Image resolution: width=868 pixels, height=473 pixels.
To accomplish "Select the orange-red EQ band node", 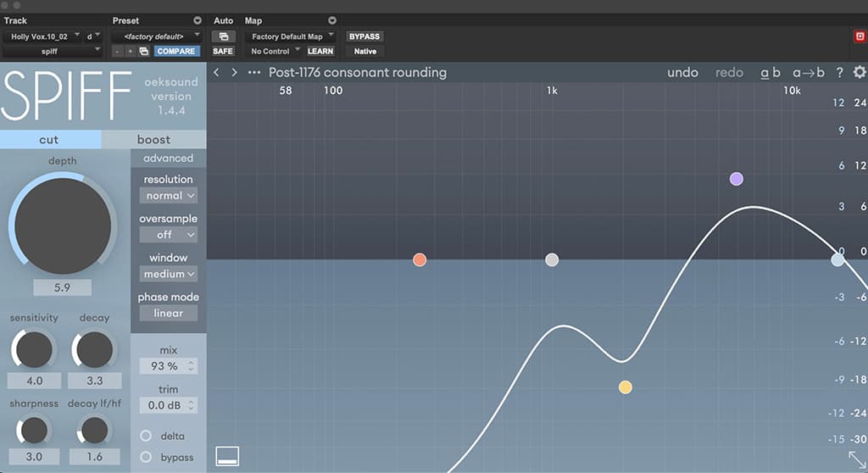I will [x=420, y=259].
